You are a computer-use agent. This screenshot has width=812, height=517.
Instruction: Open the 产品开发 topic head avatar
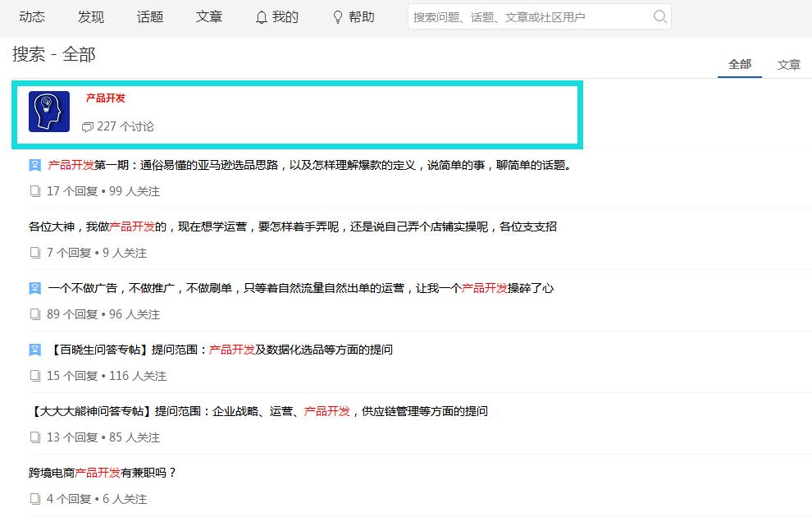coord(49,112)
